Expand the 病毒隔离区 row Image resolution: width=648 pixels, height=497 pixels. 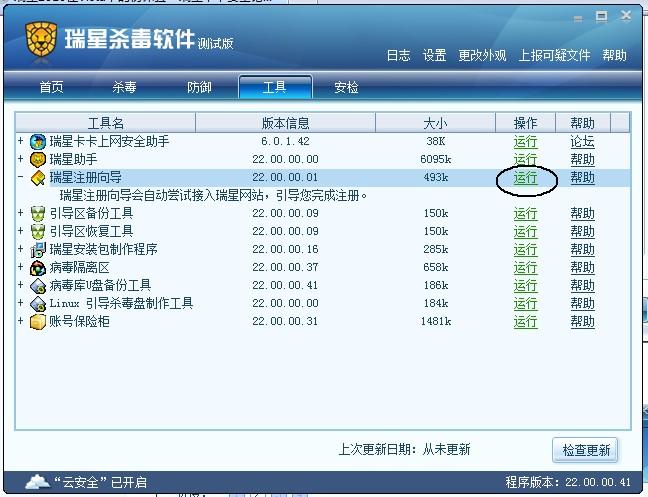pyautogui.click(x=20, y=267)
